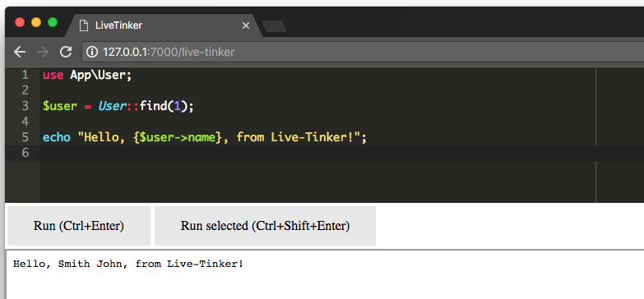
Task: Click the page icon on the LiveTinker tab
Action: click(x=83, y=25)
